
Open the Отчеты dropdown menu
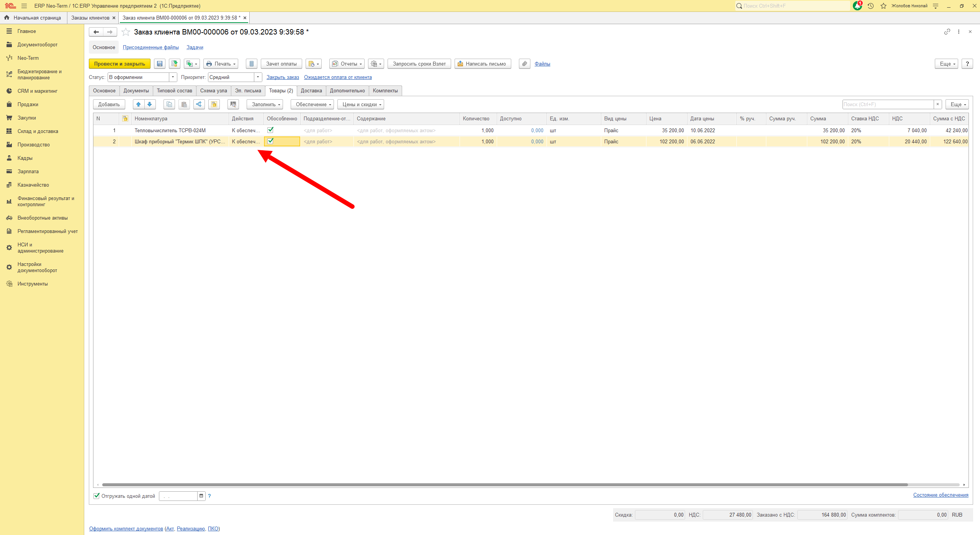pos(347,64)
